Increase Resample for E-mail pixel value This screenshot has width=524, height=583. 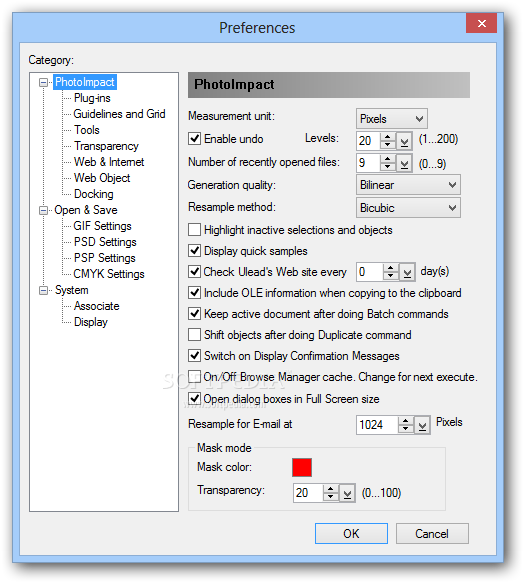(x=406, y=421)
